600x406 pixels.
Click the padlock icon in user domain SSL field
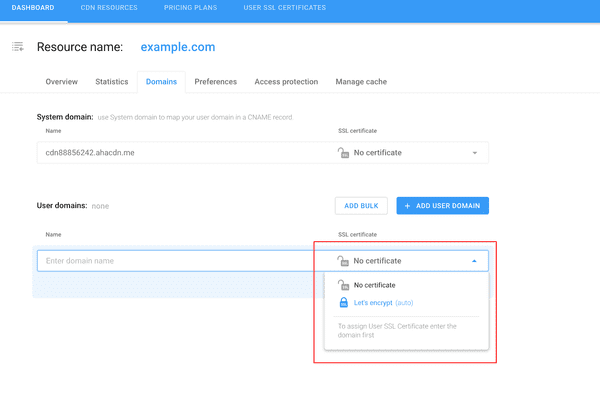[343, 261]
